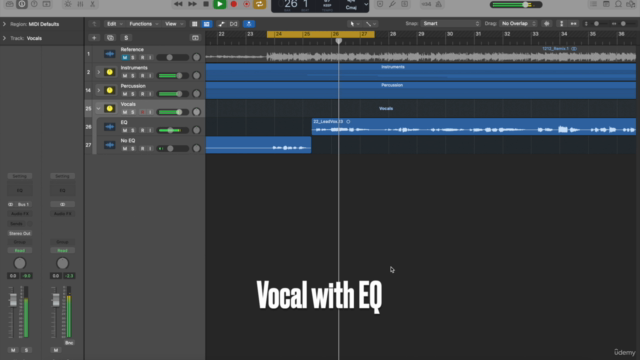Click the Bus 1 input slot

coord(23,204)
